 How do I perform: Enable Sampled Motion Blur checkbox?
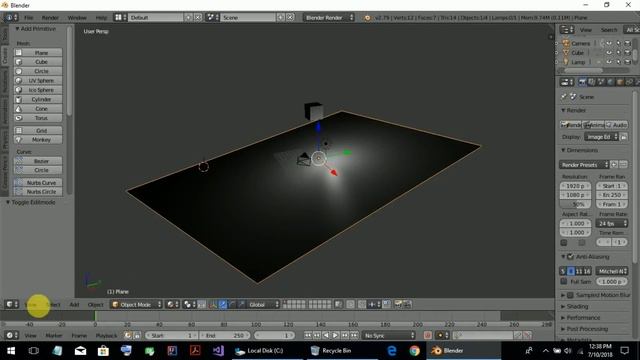coord(570,295)
